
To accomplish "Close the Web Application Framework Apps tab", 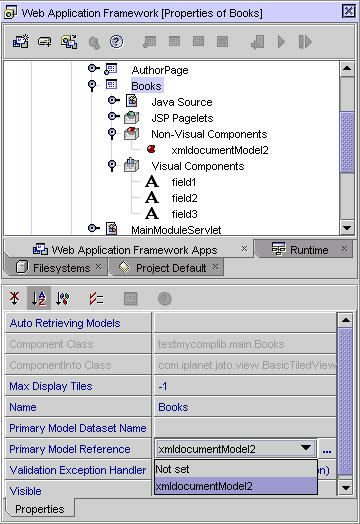I will (244, 249).
